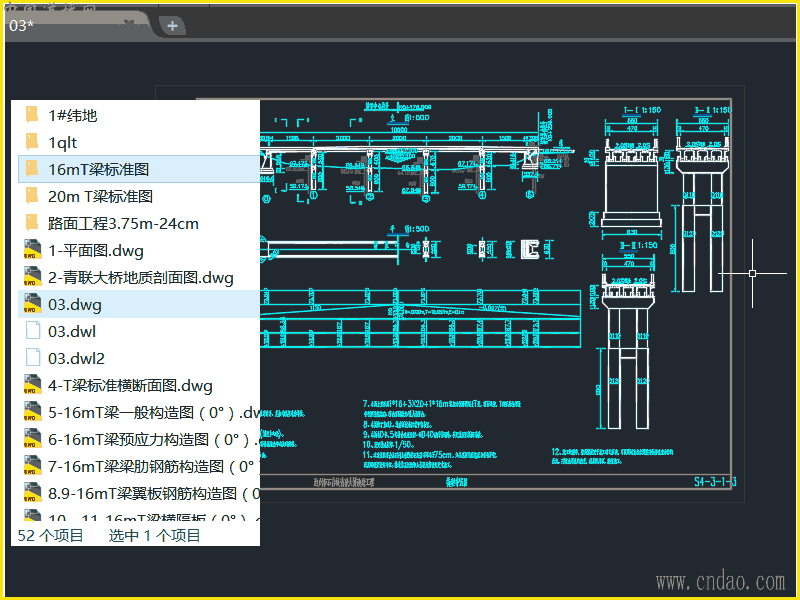Open the 1#纬地 folder icon

[x=32, y=115]
